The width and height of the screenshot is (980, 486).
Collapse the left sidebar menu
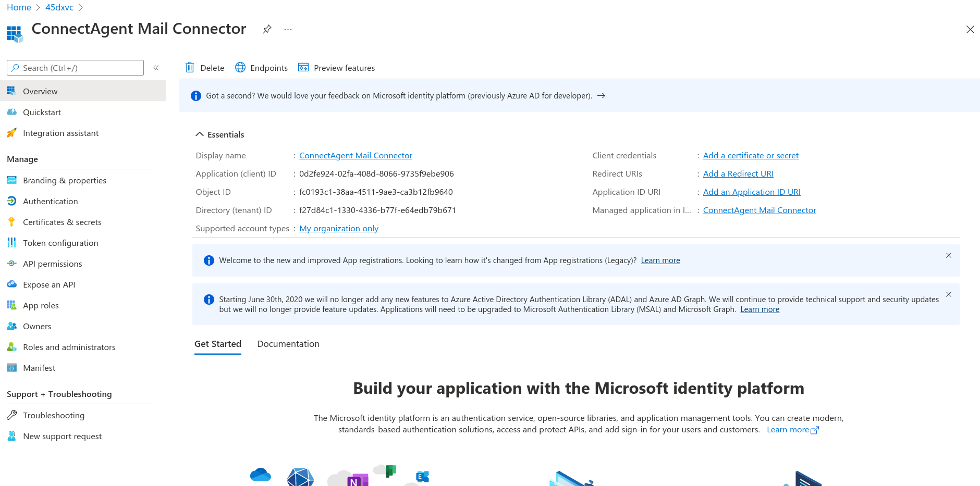pyautogui.click(x=156, y=68)
